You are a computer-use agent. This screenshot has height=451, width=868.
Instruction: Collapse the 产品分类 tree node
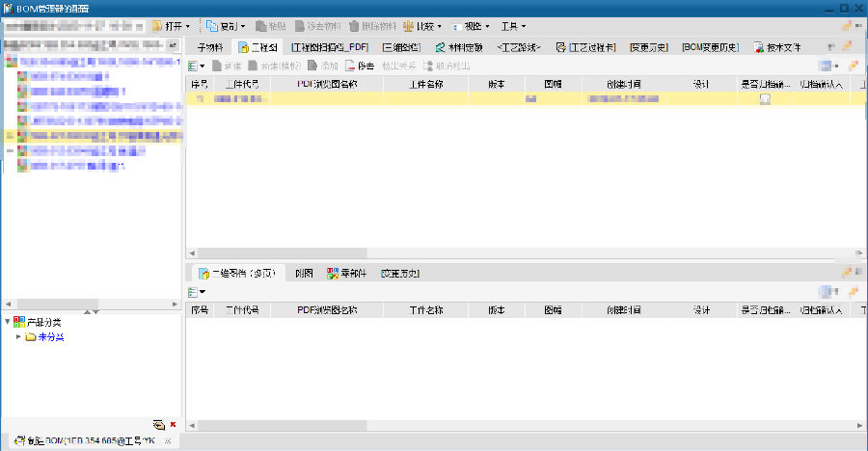click(x=8, y=322)
